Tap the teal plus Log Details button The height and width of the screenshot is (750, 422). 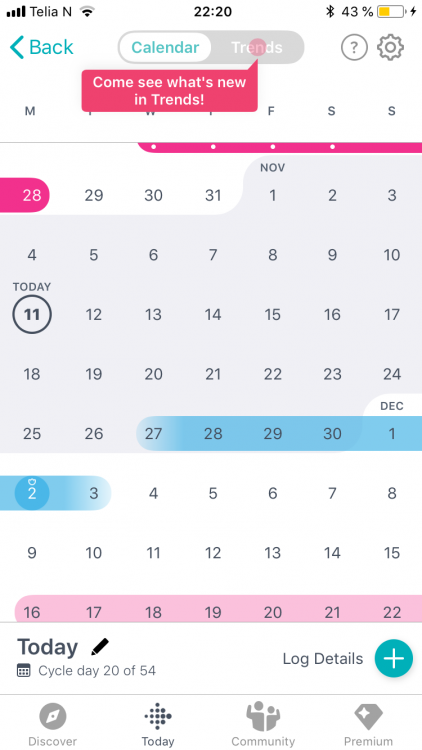point(393,658)
